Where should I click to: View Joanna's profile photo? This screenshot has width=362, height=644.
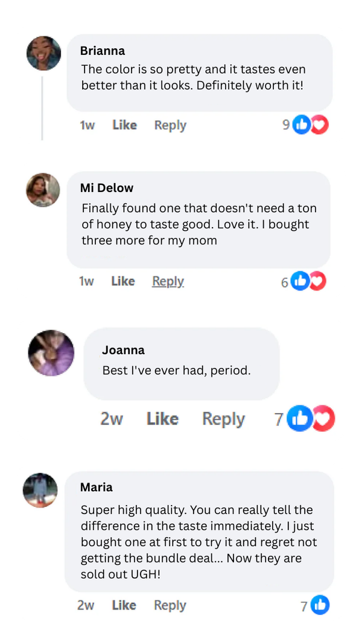(51, 353)
